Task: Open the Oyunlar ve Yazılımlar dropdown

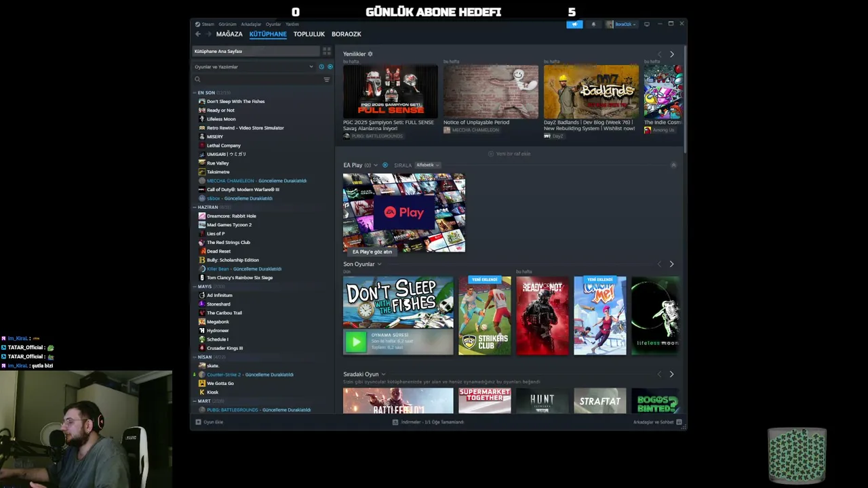Action: click(254, 66)
